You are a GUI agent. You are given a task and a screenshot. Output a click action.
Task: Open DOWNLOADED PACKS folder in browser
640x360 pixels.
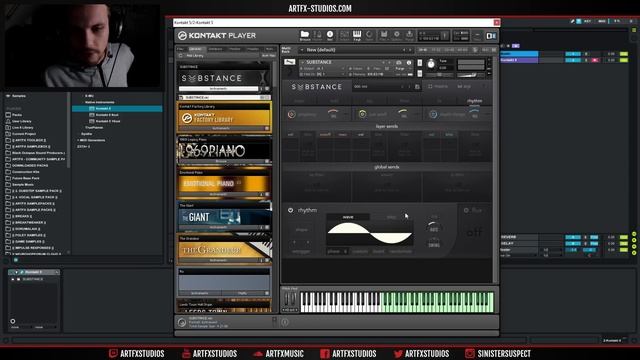[30, 165]
